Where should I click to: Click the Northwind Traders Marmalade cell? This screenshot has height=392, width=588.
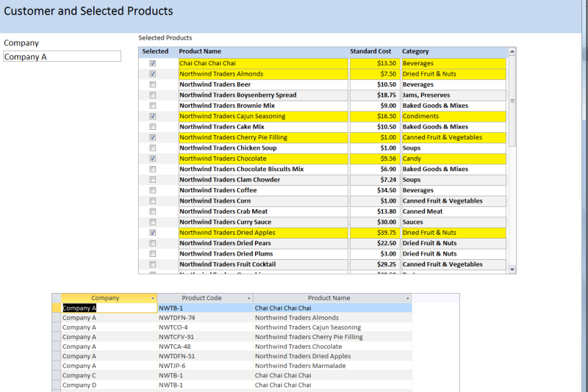click(x=333, y=366)
